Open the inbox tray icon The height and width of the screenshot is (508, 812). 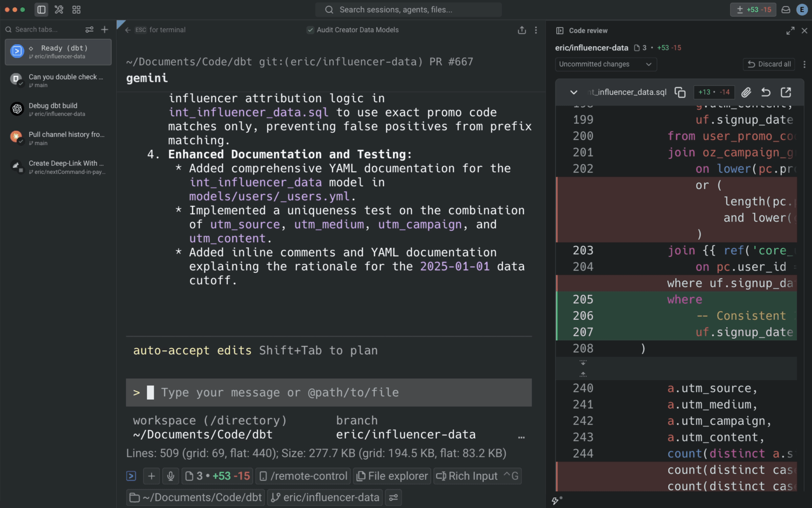pos(786,10)
